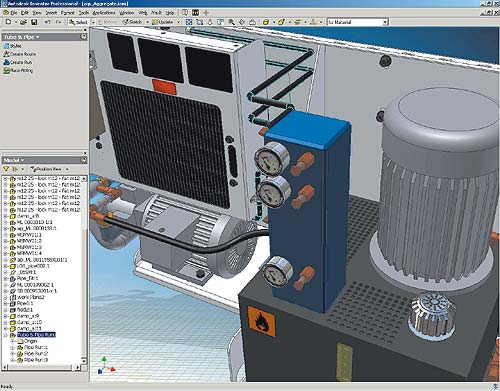Screen dimensions: 500x391
Task: Click the Undo arrow icon
Action: 47,22
